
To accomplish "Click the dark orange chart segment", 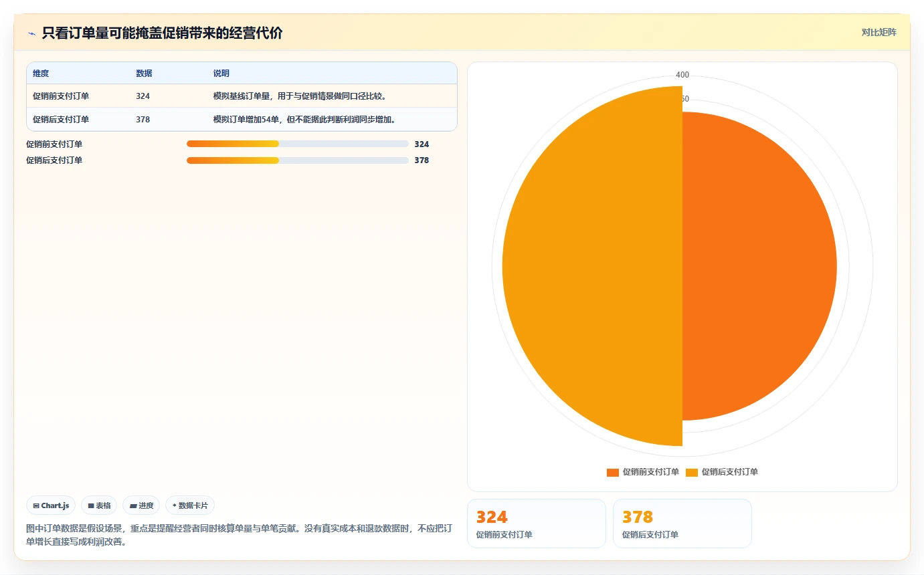I will point(759,266).
